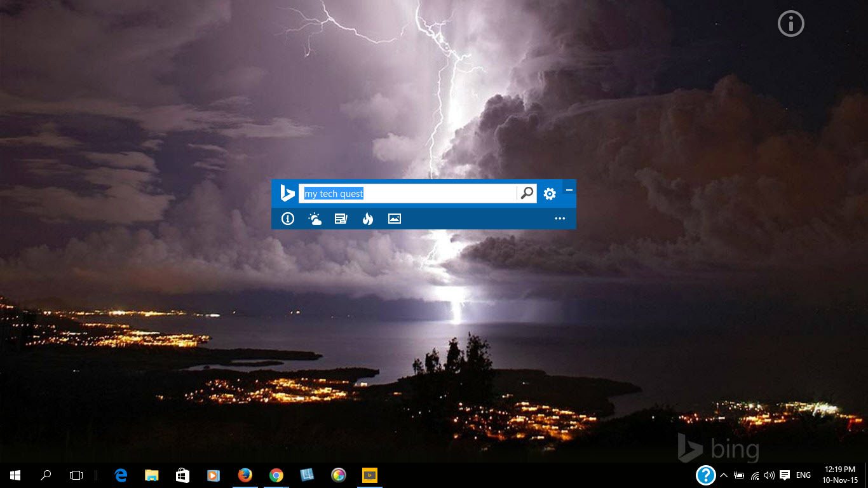Screen dimensions: 868x488
Task: Open the Bing weather panel
Action: (x=314, y=218)
